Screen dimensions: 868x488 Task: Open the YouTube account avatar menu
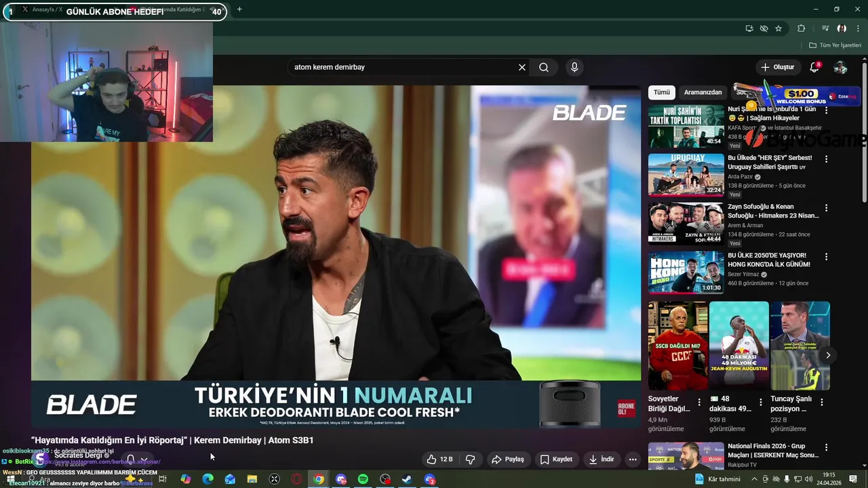(x=840, y=67)
